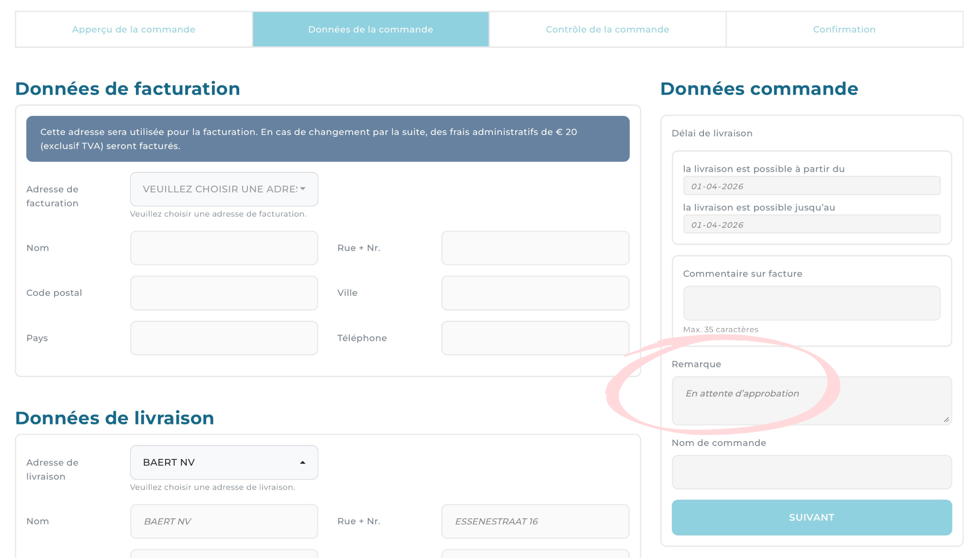Click into the Remarque text area
This screenshot has height=558, width=980.
pos(811,401)
